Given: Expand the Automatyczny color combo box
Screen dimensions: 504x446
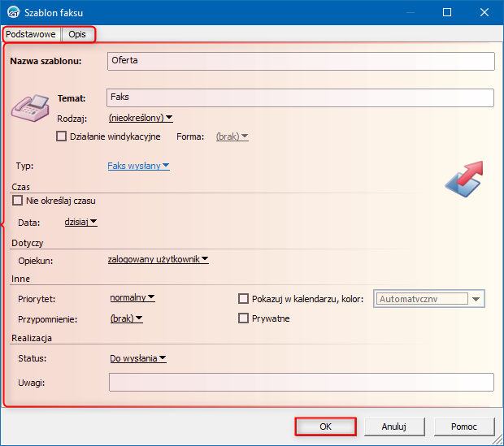Looking at the screenshot, I should 476,299.
